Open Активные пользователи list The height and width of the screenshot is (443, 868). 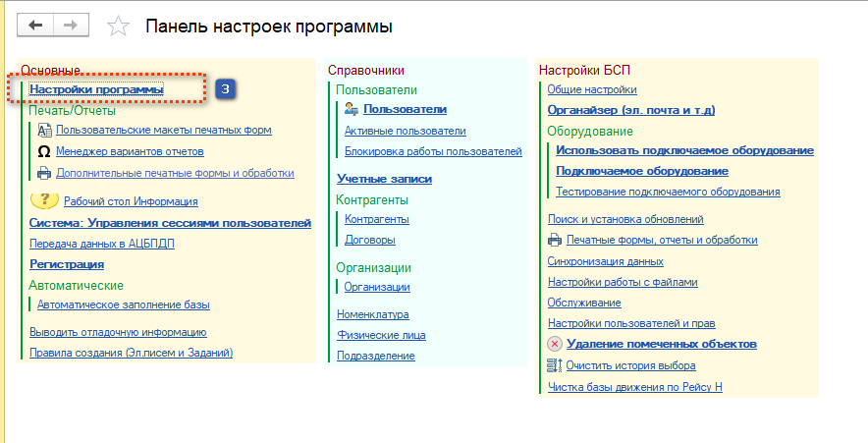click(x=405, y=131)
